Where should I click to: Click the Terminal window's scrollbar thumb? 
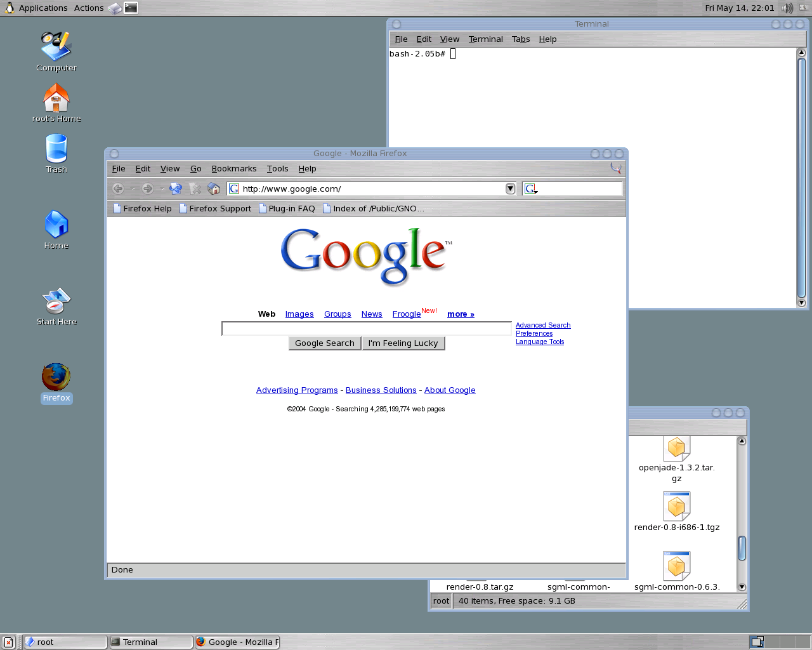(x=801, y=178)
